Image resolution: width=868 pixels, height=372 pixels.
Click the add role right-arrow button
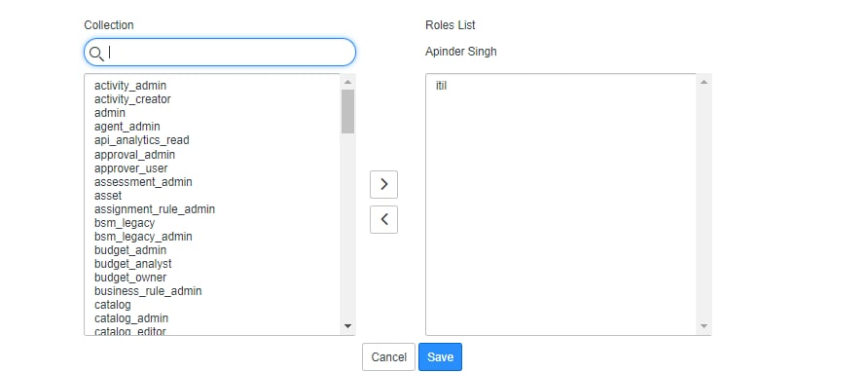[x=383, y=184]
